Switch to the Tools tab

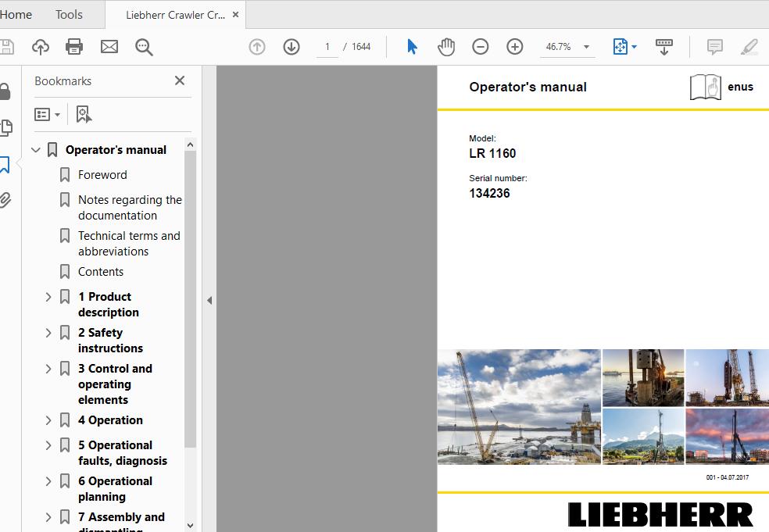pos(69,15)
